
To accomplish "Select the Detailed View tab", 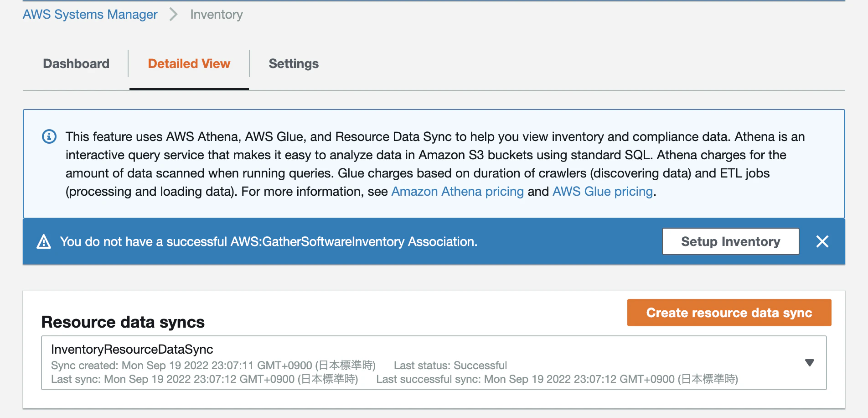I will 189,63.
